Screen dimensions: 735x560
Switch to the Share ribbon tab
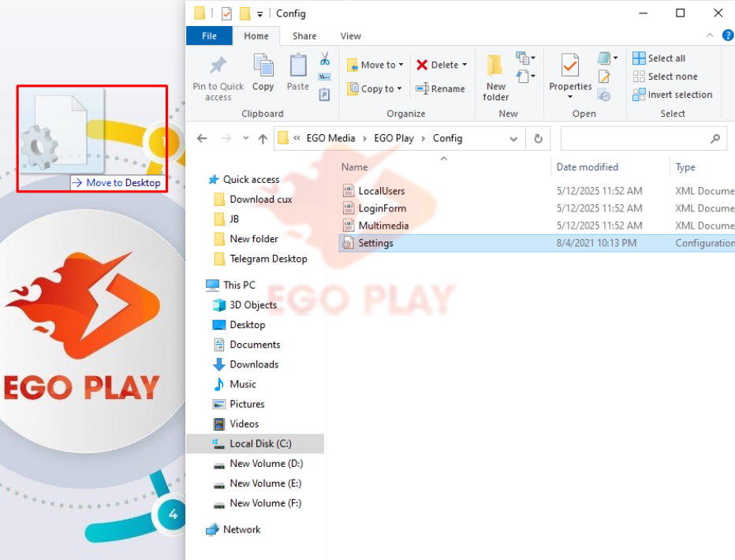click(304, 36)
